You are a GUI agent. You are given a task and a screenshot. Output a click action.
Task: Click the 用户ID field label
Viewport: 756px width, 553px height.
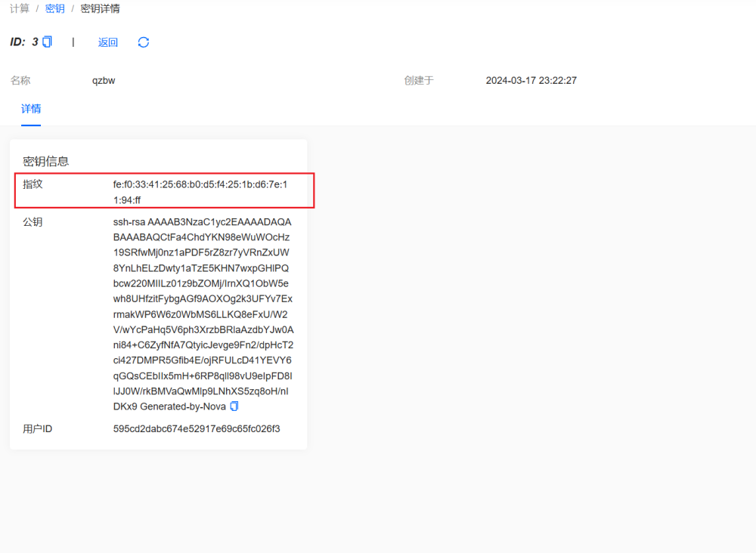pyautogui.click(x=37, y=429)
